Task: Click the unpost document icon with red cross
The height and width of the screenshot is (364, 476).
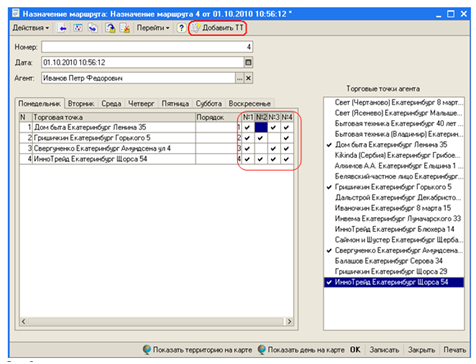Action: pos(125,28)
